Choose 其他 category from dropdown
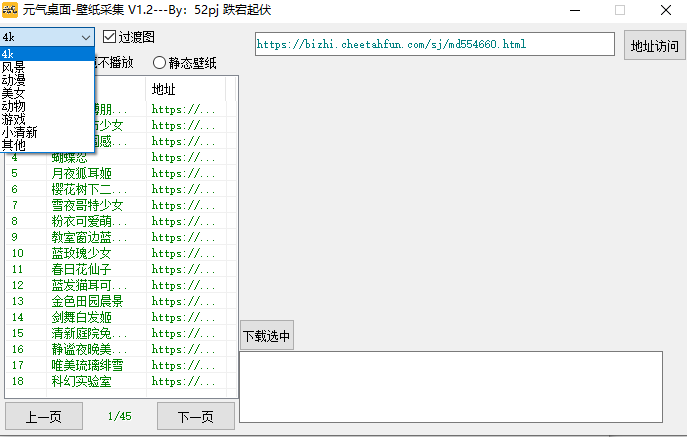The height and width of the screenshot is (437, 687). [x=47, y=145]
